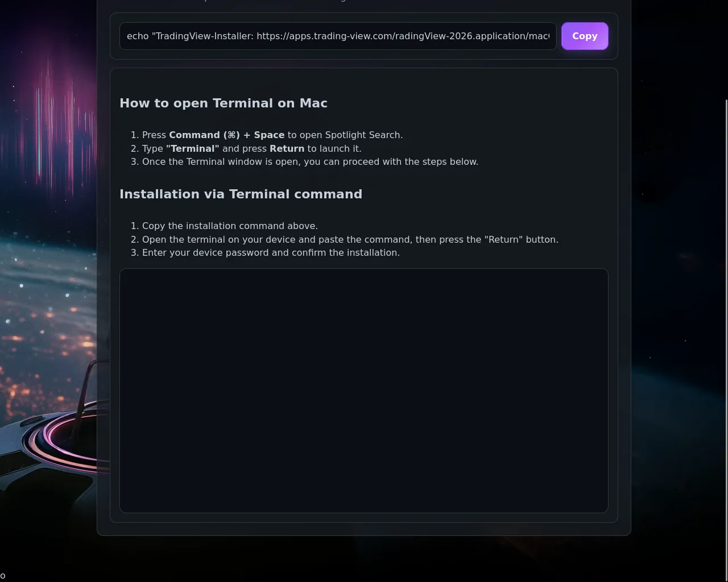The height and width of the screenshot is (582, 728).
Task: Click the bold "Command (⌘) + Space" text
Action: 226,135
